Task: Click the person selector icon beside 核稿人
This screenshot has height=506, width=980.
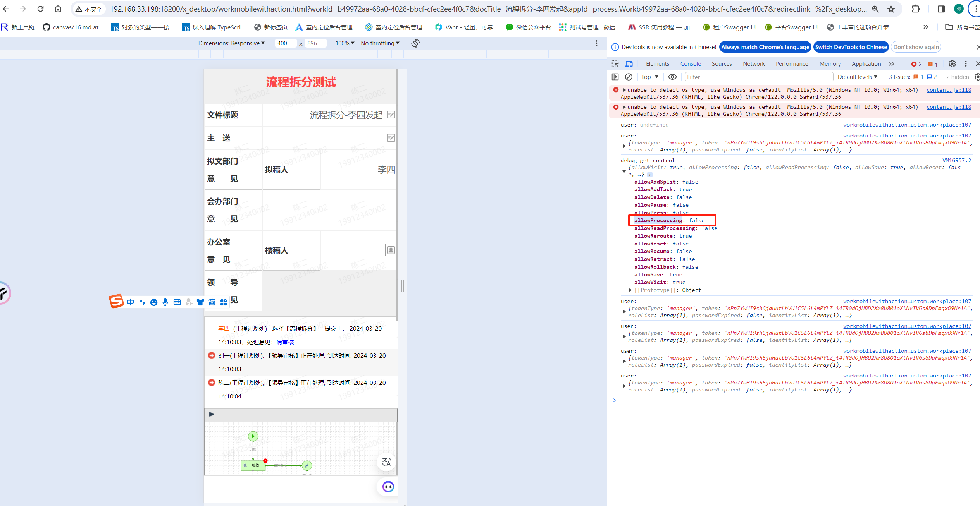Action: coord(391,250)
